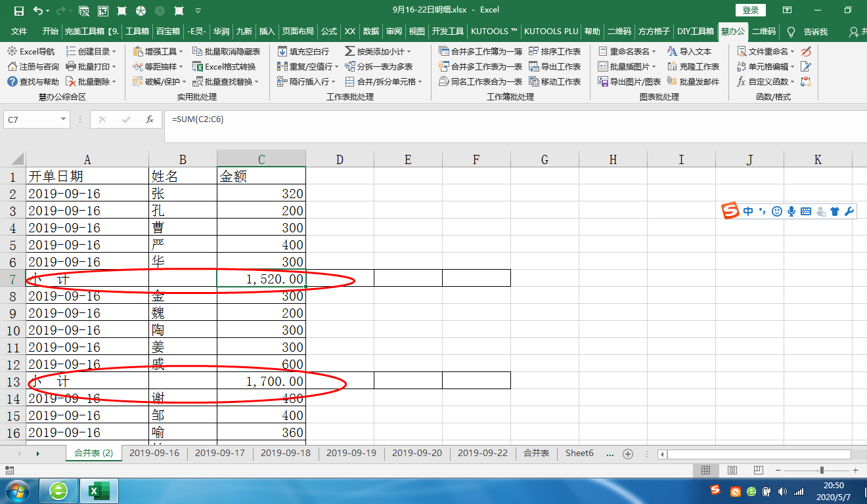867x504 pixels.
Task: Expand 破解/保护 dropdown
Action: (x=185, y=81)
